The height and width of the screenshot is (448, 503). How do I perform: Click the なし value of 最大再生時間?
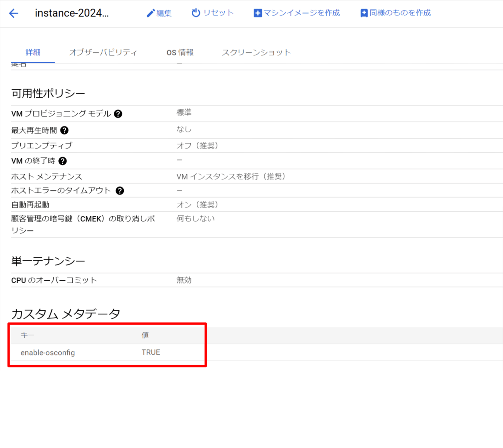click(184, 129)
